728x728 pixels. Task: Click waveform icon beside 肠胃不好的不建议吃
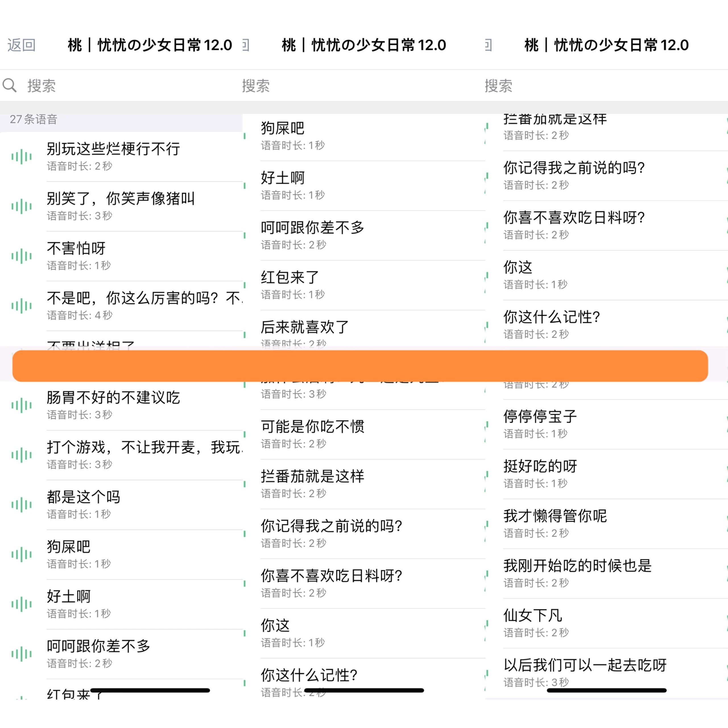22,406
